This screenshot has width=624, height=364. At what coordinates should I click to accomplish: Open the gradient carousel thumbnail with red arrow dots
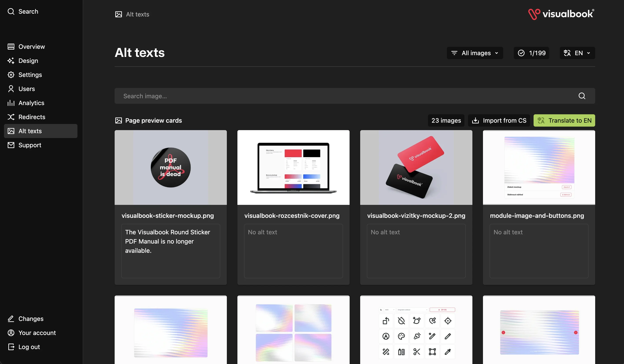539,330
